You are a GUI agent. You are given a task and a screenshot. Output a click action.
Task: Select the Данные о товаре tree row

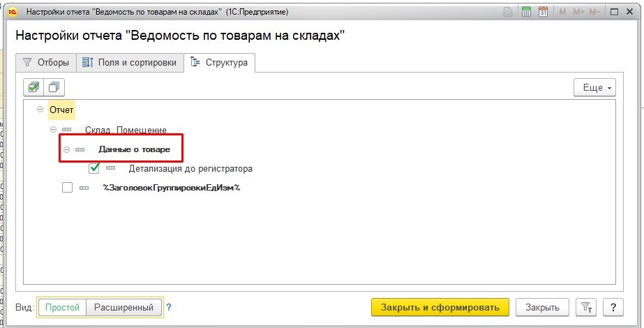(x=134, y=149)
